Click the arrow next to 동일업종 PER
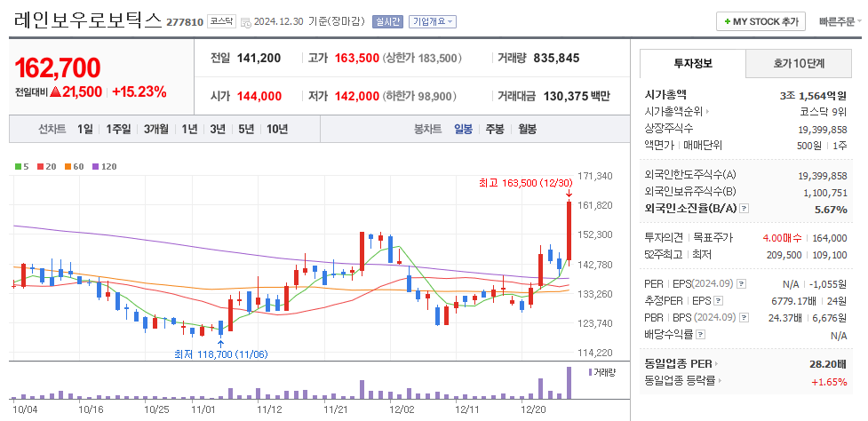The height and width of the screenshot is (421, 868). click(x=716, y=364)
